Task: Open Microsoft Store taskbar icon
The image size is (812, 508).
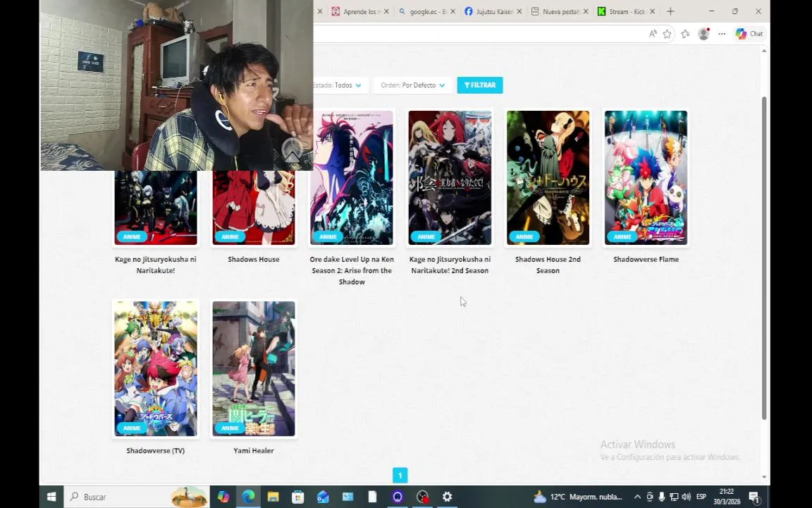Action: (x=297, y=497)
